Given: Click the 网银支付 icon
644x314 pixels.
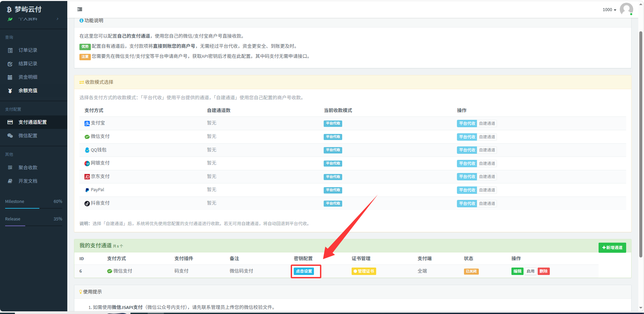Looking at the screenshot, I should tap(87, 163).
